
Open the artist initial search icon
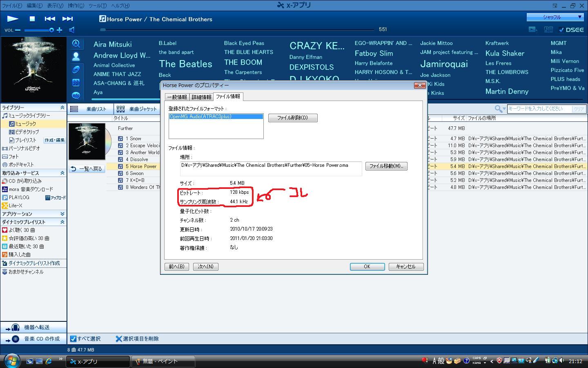pyautogui.click(x=76, y=44)
